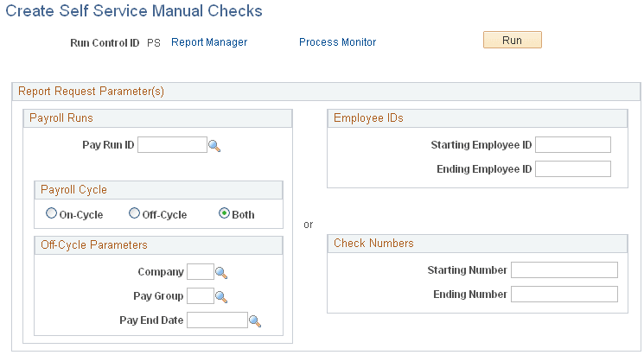This screenshot has width=644, height=355.
Task: Click the Run button
Action: (x=512, y=40)
